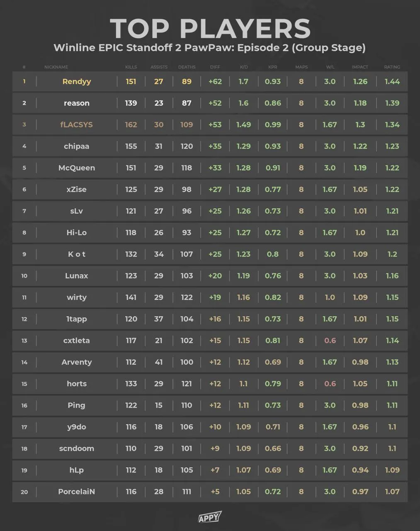Click the Winline EPIC Standoff 2 subtitle
Viewport: 420px width, 531px height.
[x=210, y=48]
